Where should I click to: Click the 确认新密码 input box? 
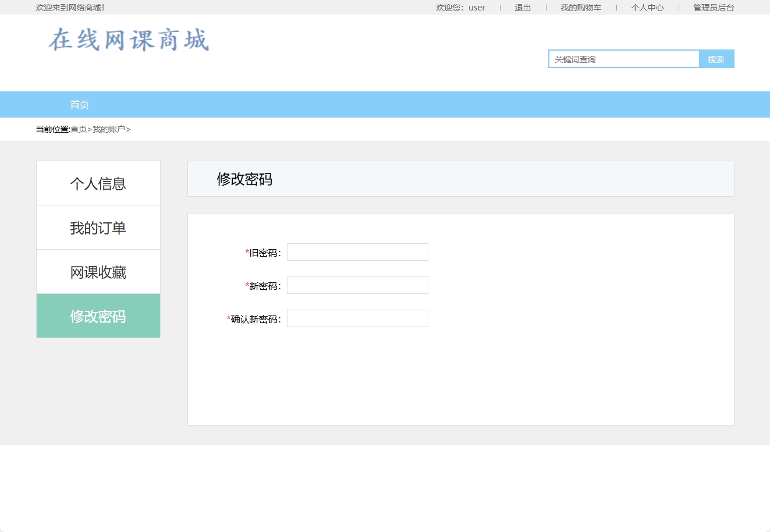pos(357,318)
